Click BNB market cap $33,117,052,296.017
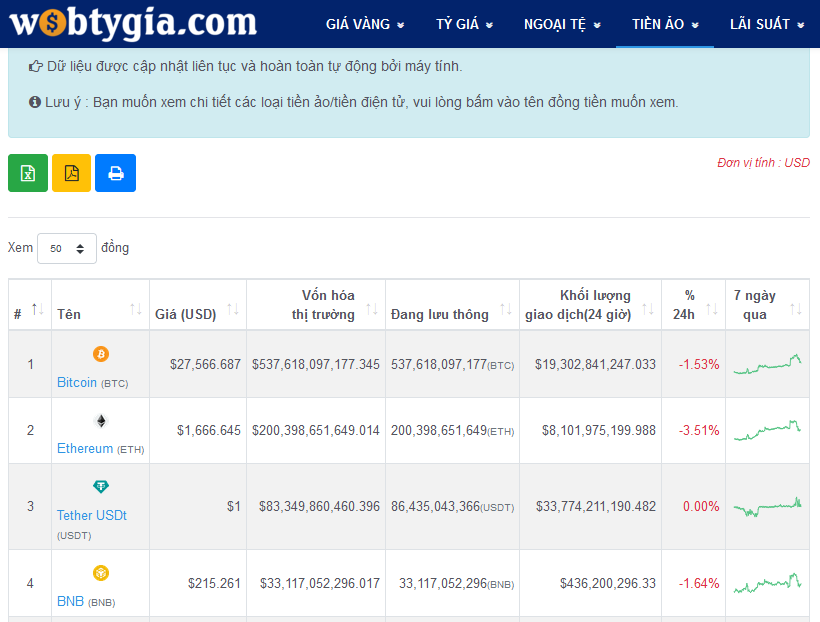Image resolution: width=820 pixels, height=622 pixels. point(320,583)
